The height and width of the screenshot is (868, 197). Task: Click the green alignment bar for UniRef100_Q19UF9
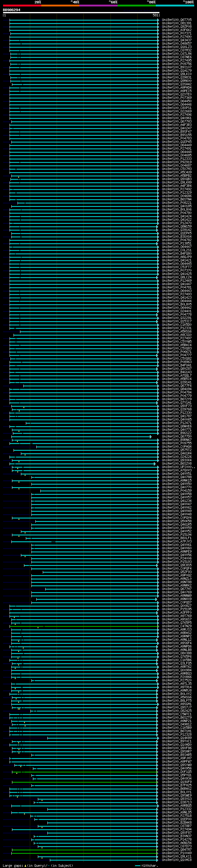click(x=85, y=782)
